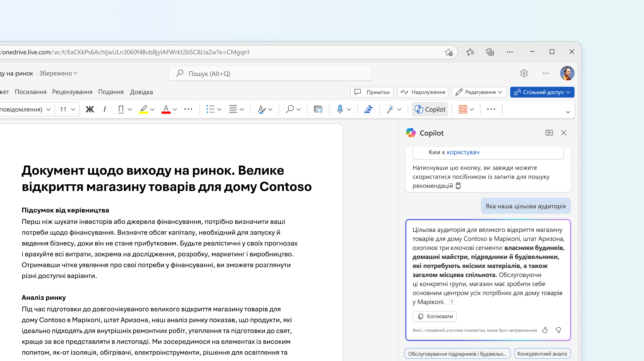Open font color dropdown arrow
The image size is (644, 361).
point(175,110)
